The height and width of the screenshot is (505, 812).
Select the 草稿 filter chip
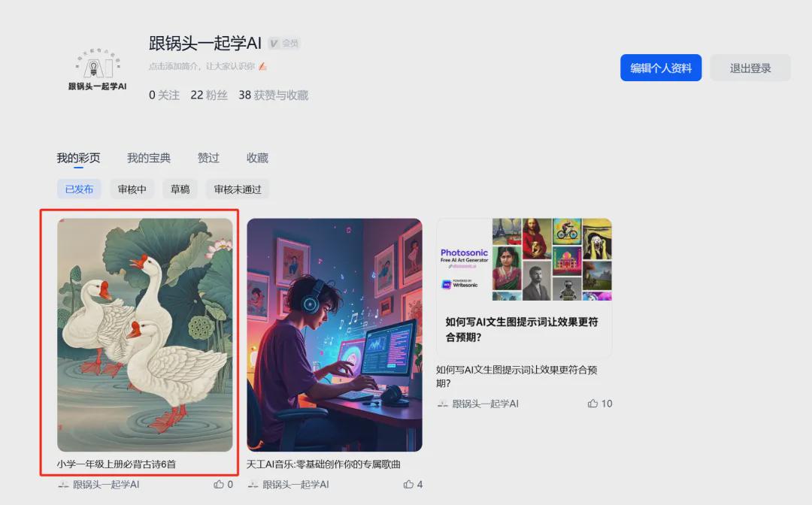(180, 189)
